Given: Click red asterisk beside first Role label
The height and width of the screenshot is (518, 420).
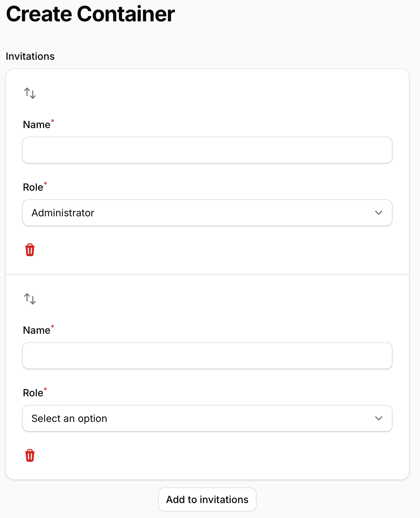Looking at the screenshot, I should click(x=45, y=184).
